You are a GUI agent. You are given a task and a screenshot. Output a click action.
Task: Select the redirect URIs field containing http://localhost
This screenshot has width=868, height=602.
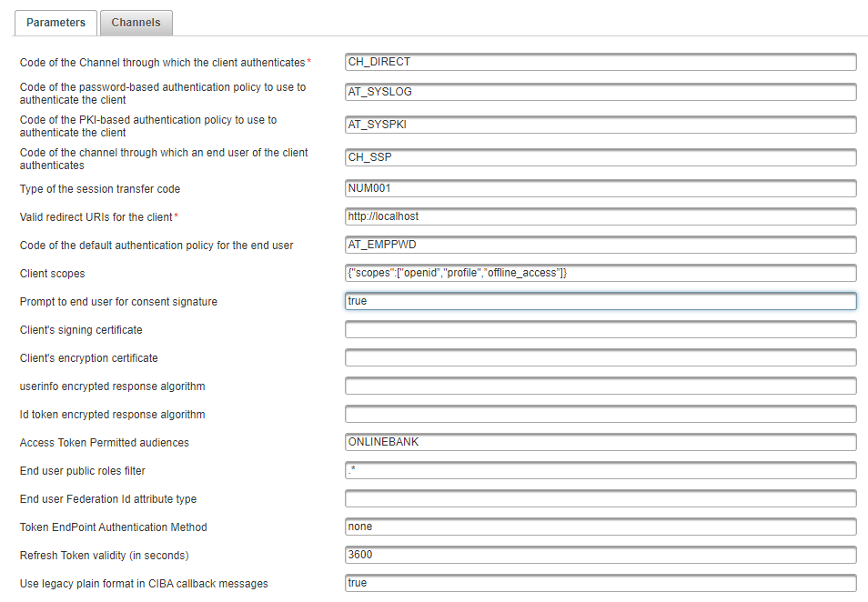[600, 216]
